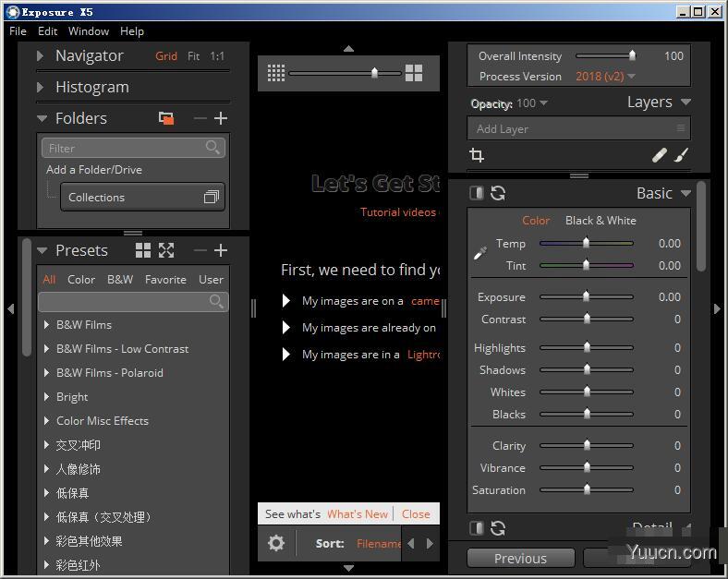Collapse bottom panel with down arrow

point(348,567)
